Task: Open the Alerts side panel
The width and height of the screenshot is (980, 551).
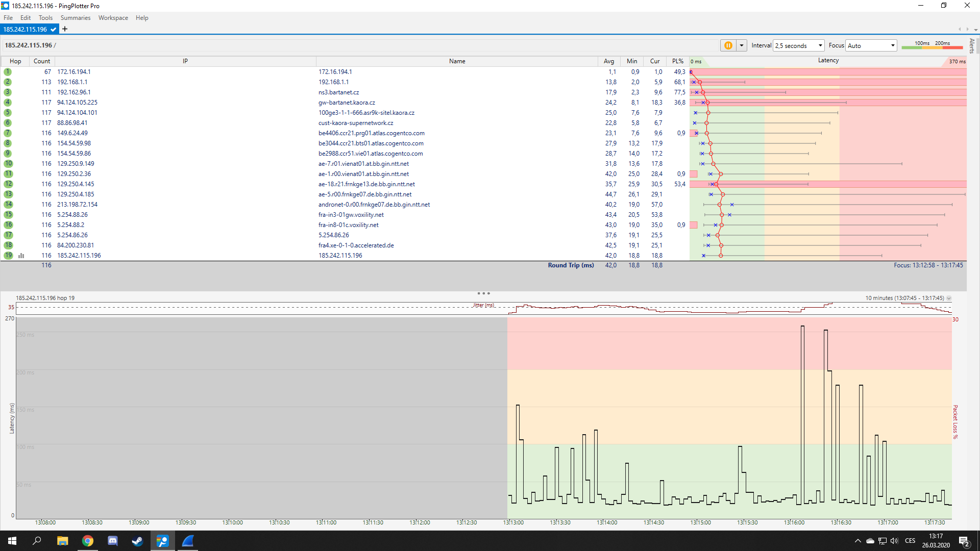Action: 972,46
